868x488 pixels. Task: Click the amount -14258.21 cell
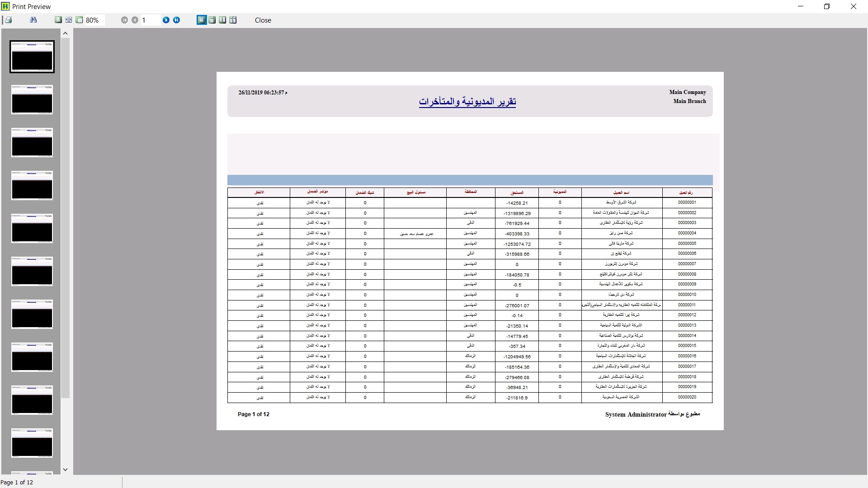point(517,203)
